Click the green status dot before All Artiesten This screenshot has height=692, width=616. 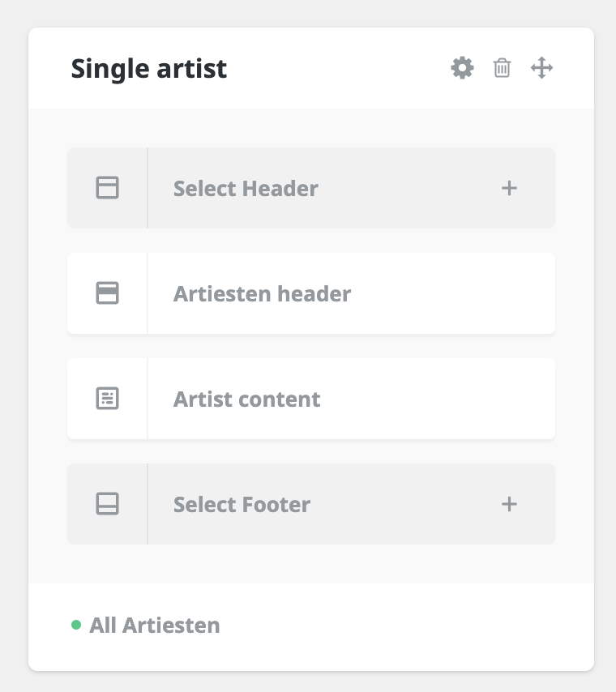[x=76, y=625]
